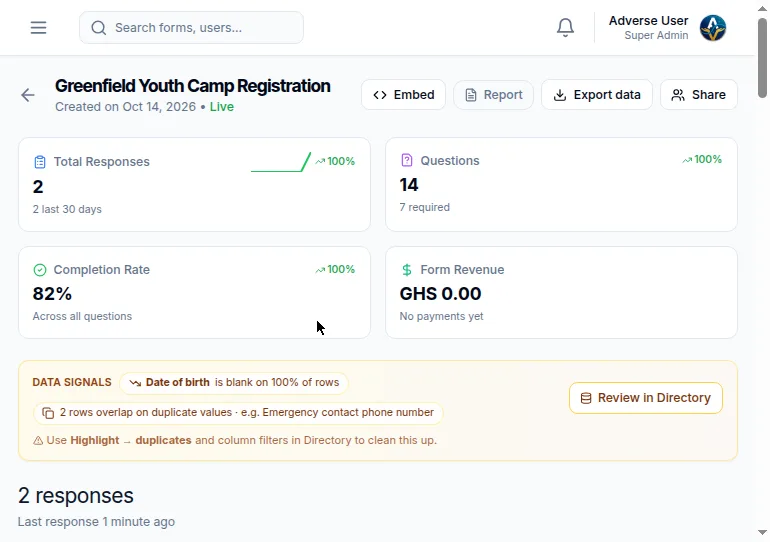Screen dimensions: 770x542
Task: Click the Export data button
Action: click(597, 94)
